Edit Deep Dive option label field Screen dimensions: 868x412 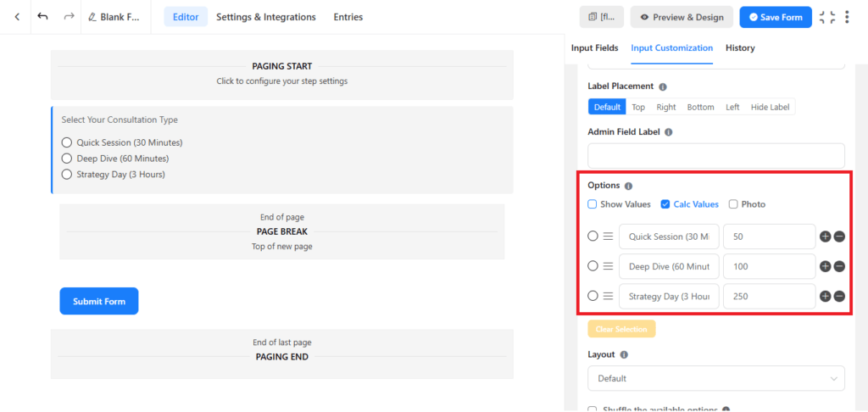[669, 266]
